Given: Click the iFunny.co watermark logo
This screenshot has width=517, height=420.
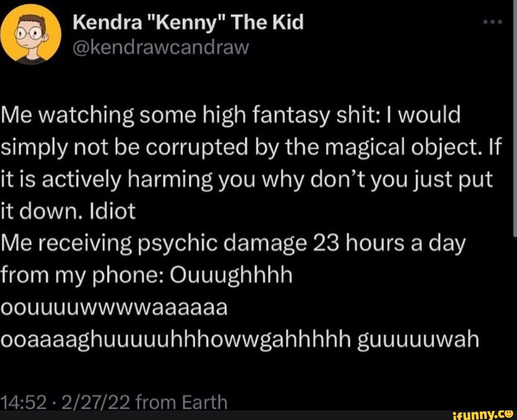Looking at the screenshot, I should (483, 414).
